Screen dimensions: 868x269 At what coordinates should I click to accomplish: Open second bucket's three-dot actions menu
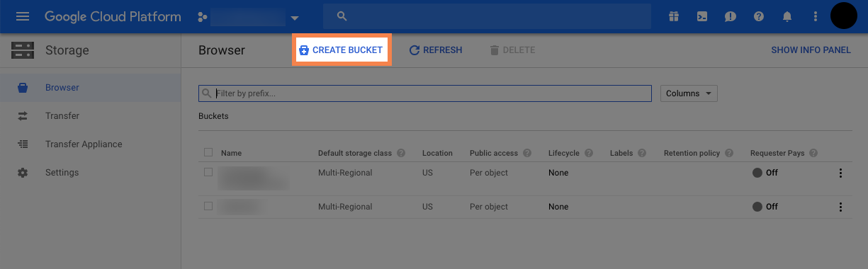(x=841, y=207)
